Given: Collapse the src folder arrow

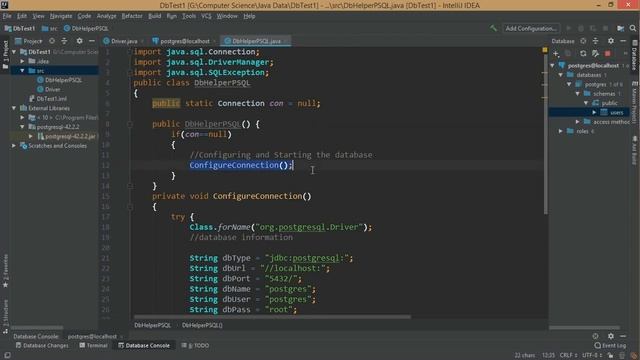Looking at the screenshot, I should (x=23, y=71).
